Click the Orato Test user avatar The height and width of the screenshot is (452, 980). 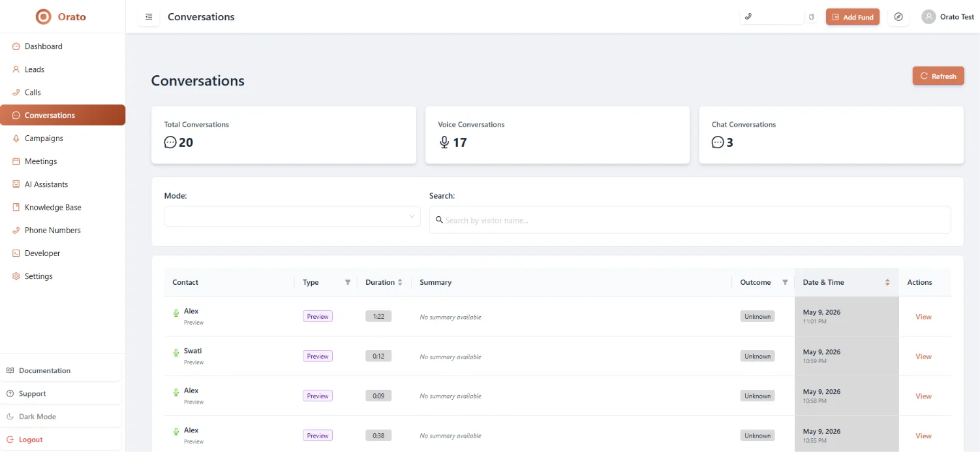(x=928, y=17)
